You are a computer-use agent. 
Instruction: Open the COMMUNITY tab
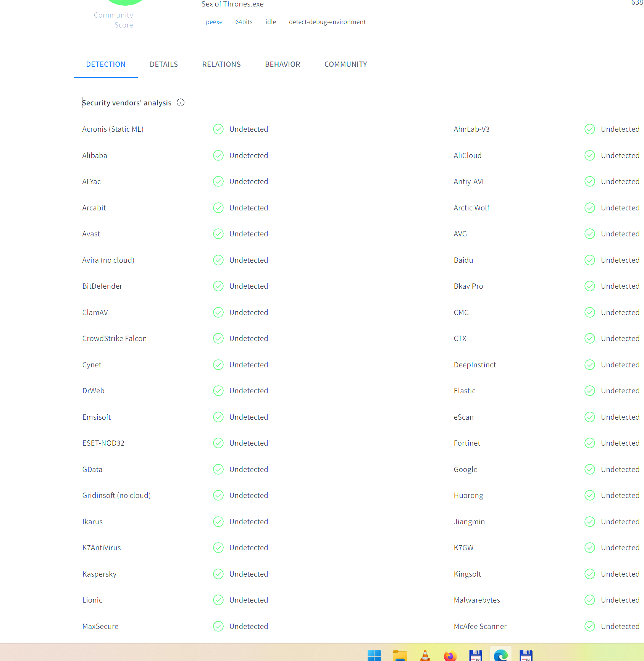point(345,64)
